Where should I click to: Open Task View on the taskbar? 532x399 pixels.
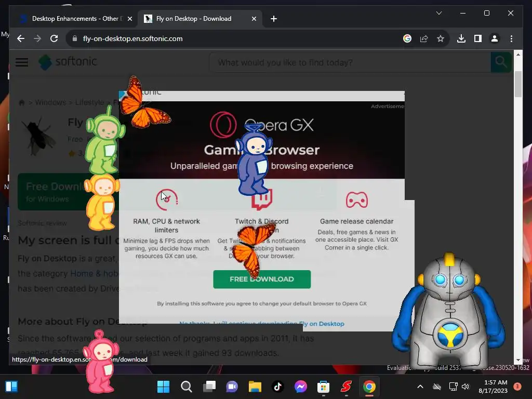[x=209, y=387]
